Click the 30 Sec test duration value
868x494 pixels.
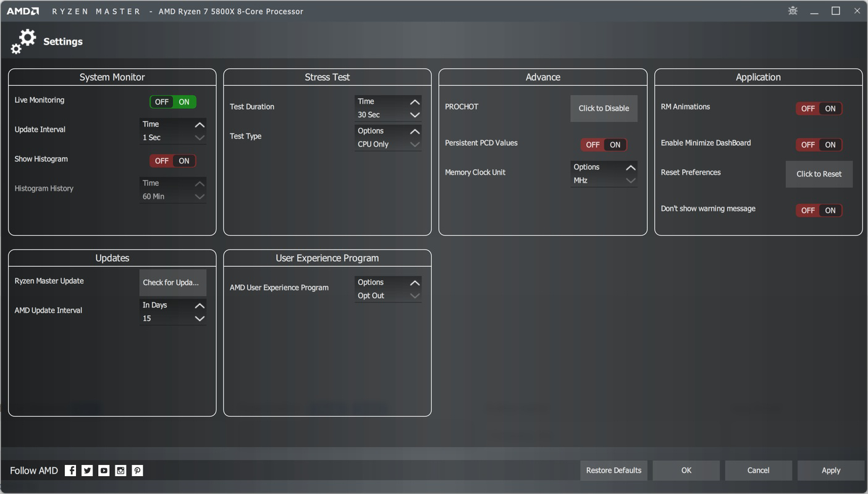coord(369,115)
